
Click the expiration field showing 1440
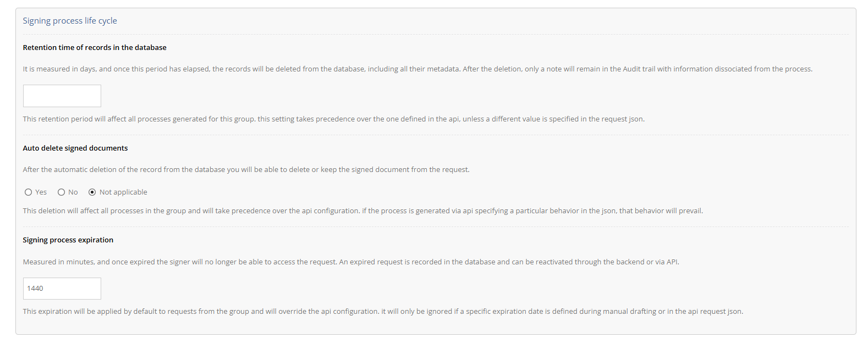62,289
